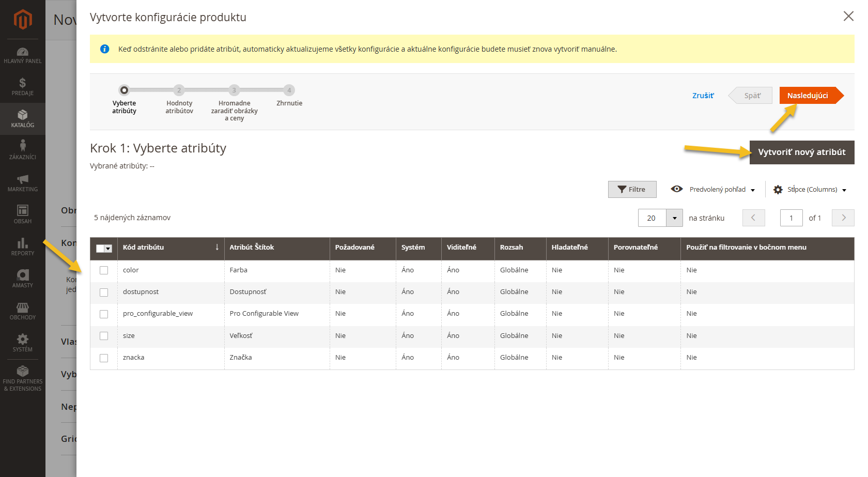868x477 pixels.
Task: Click the Nasledujúci next button
Action: [x=808, y=96]
